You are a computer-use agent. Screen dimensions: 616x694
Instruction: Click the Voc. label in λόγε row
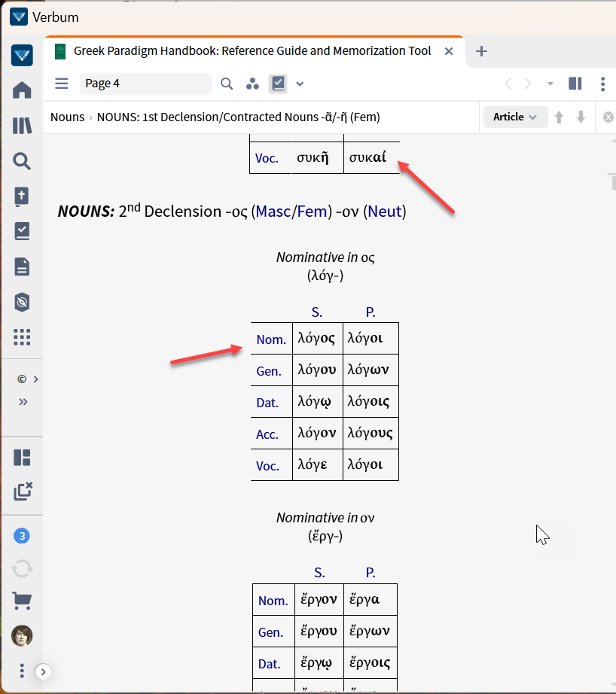click(267, 466)
